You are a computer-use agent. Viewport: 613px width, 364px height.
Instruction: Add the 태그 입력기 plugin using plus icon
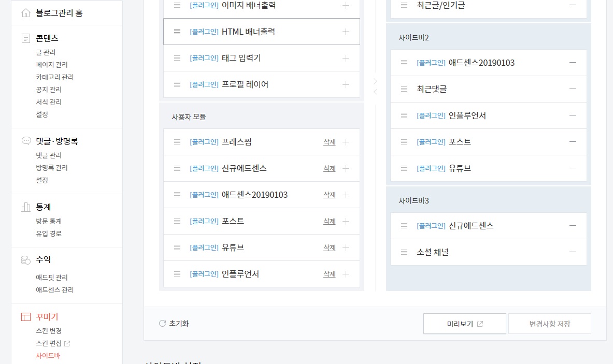click(x=346, y=58)
